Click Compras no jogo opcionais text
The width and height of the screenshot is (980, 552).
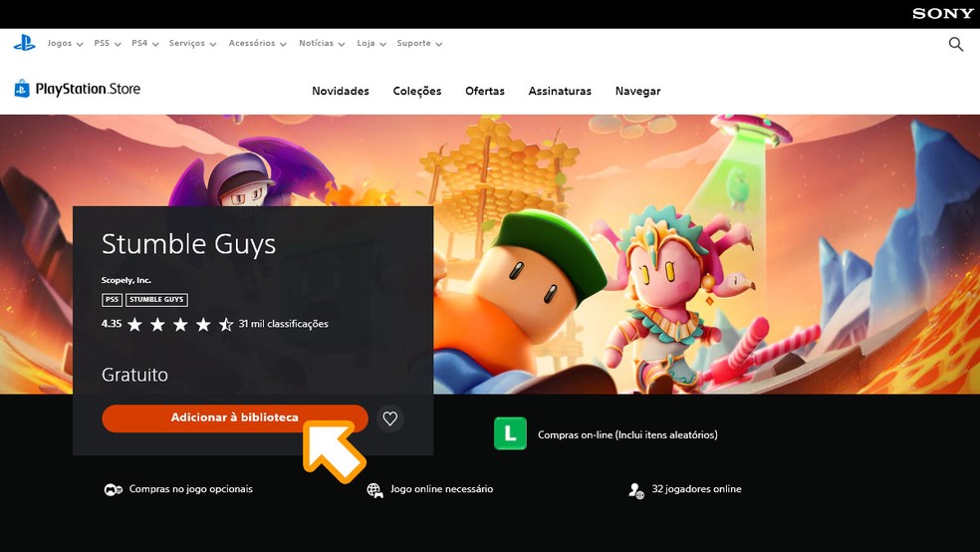191,489
